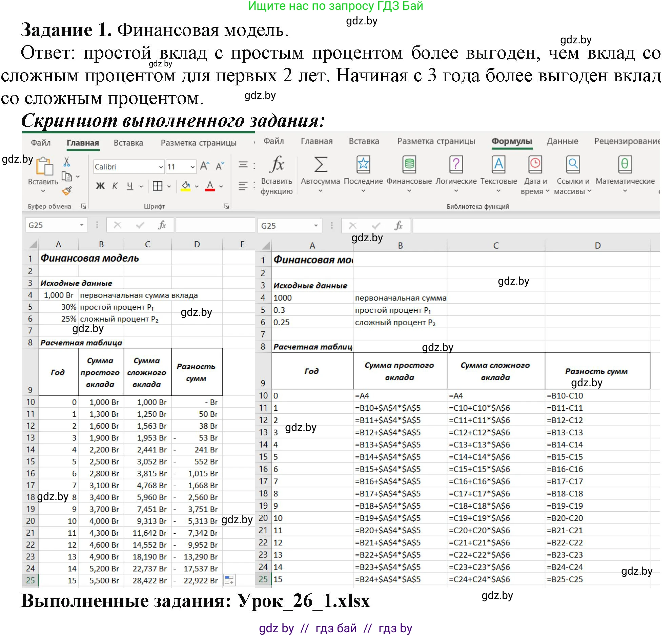Image resolution: width=672 pixels, height=636 pixels.
Task: Click the formula bar fx icon in left window
Action: pyautogui.click(x=162, y=225)
